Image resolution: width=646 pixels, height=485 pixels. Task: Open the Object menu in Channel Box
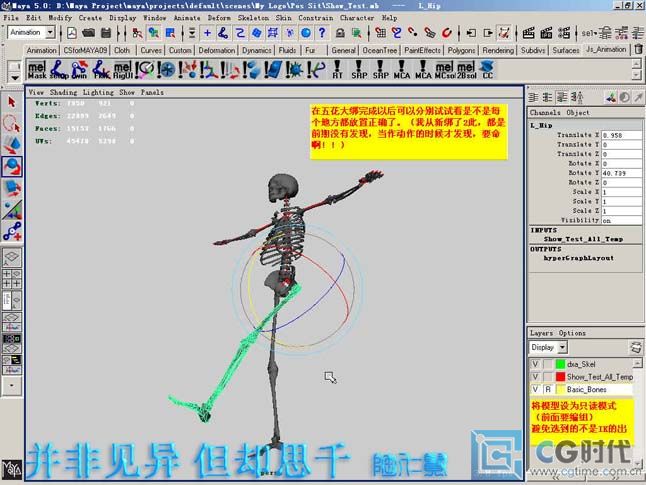578,112
